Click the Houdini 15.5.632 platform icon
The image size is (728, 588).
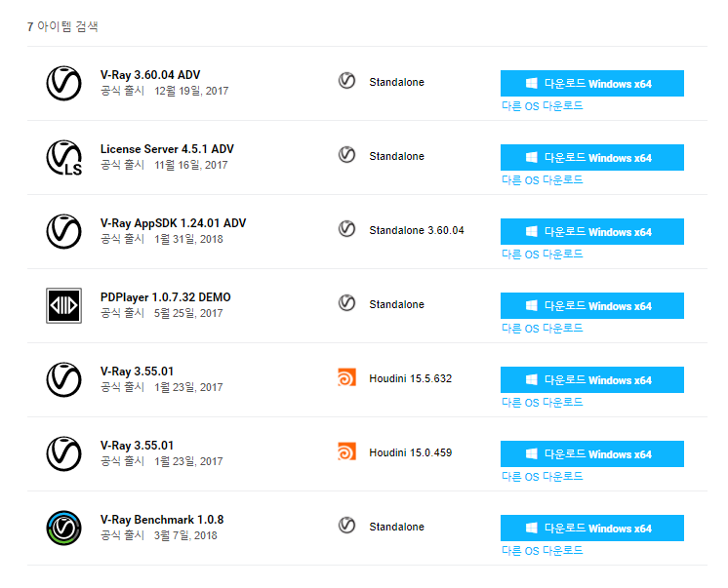tap(346, 378)
